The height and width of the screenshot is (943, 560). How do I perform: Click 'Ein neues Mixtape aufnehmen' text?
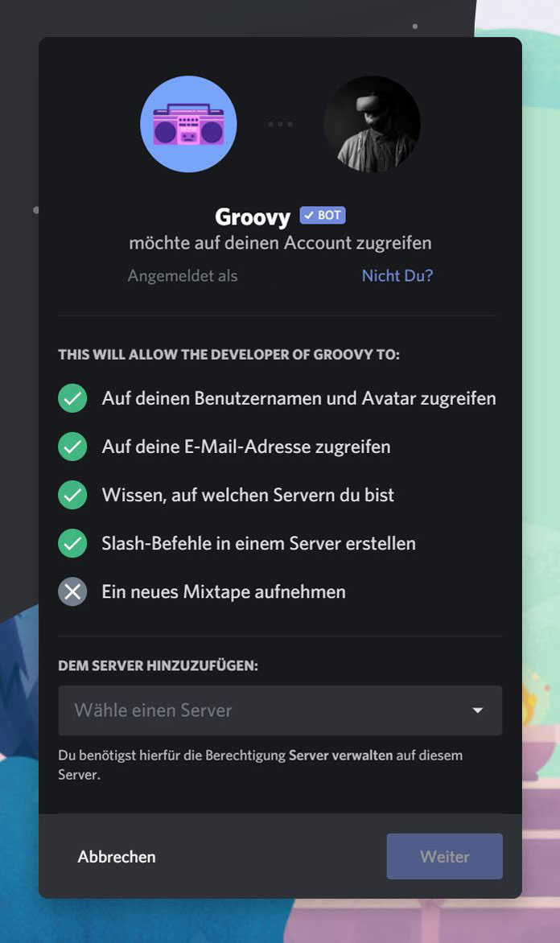pos(224,591)
